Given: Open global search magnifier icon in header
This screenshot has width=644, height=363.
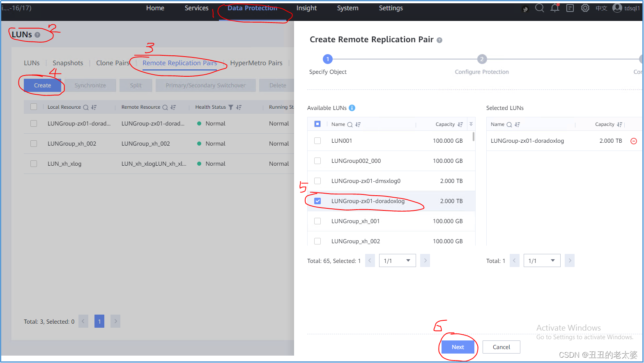Looking at the screenshot, I should [x=539, y=8].
